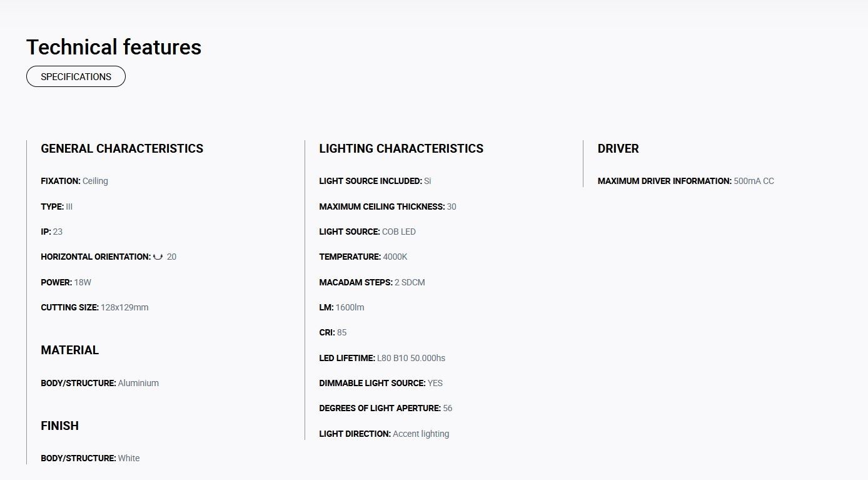The image size is (868, 480).
Task: Click the LIGHTING CHARACTERISTICS heading
Action: [x=401, y=148]
